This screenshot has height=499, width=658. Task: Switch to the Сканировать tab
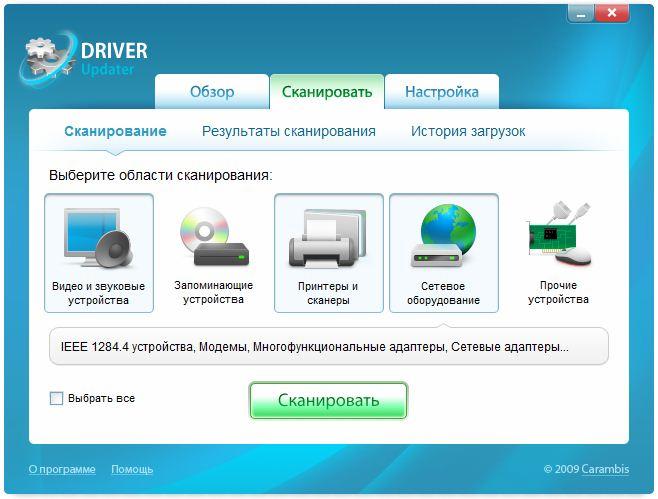(326, 92)
